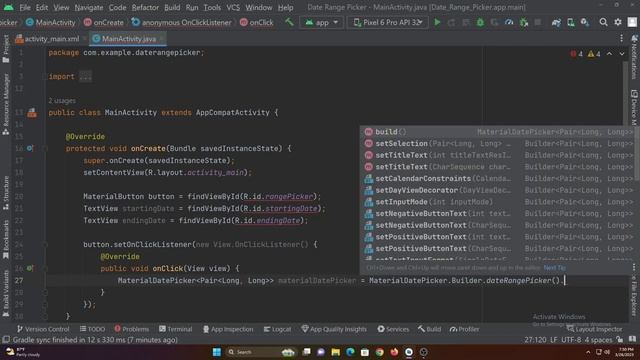Select the MainActivity.java tab
This screenshot has height=360, width=640.
[x=129, y=39]
